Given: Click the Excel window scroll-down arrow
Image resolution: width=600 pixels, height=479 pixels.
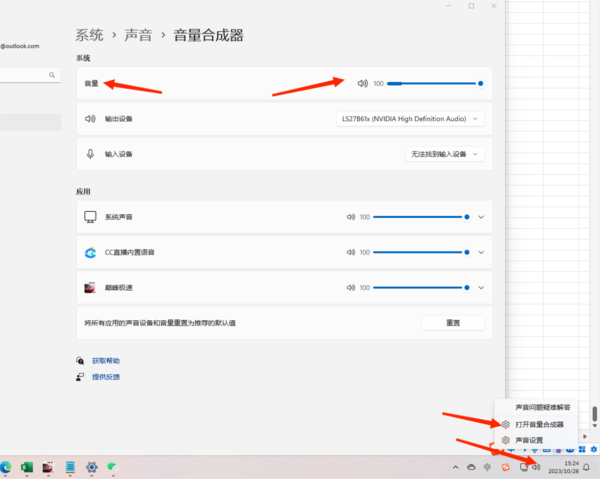Looking at the screenshot, I should [x=595, y=425].
